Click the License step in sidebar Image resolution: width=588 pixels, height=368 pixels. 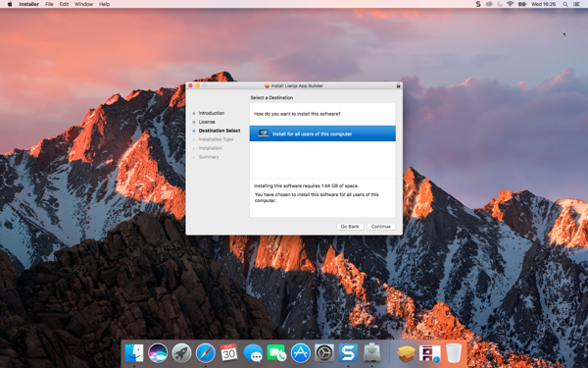207,122
